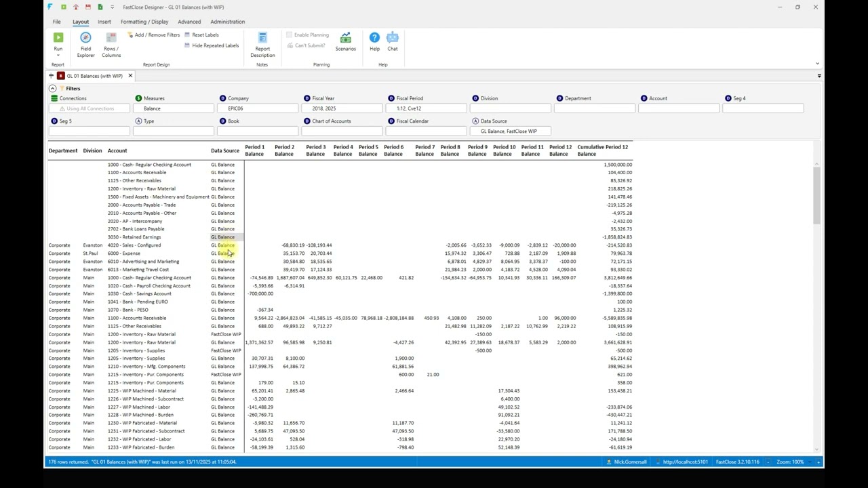Click the green Connections database icon
This screenshot has height=488, width=868.
54,98
